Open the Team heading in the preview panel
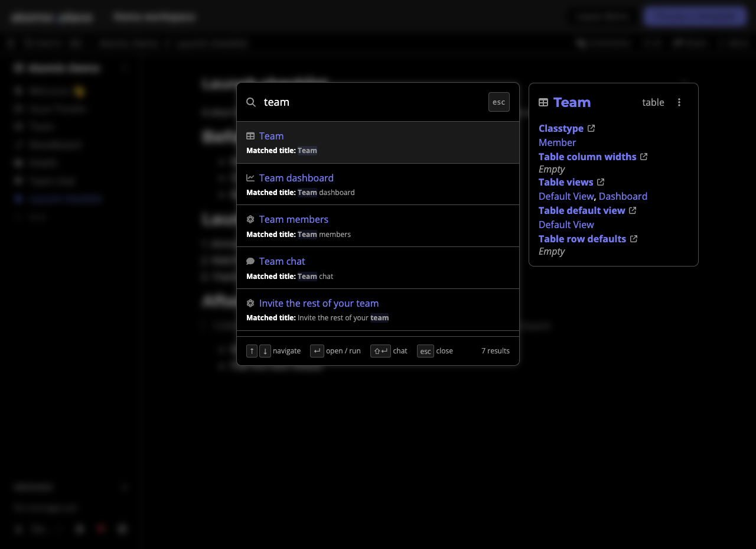 point(572,102)
